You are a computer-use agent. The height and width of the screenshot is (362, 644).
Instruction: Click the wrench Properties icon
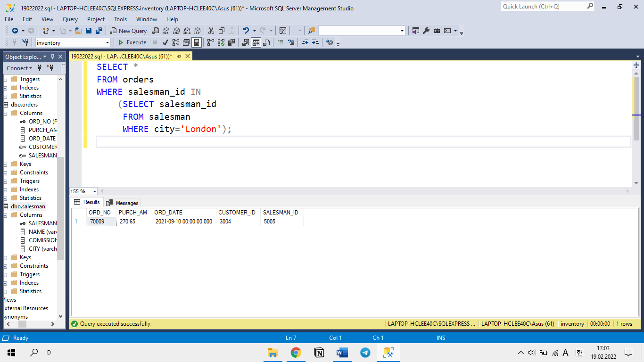tap(426, 31)
